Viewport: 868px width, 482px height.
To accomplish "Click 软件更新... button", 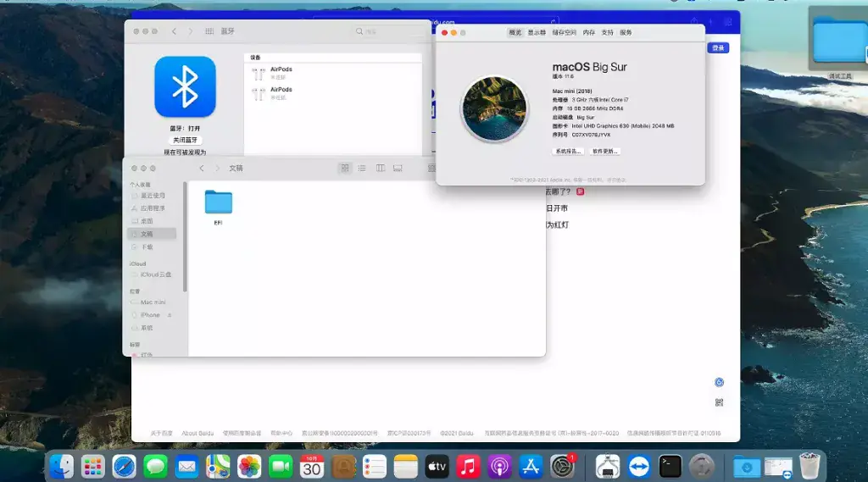I will pos(604,151).
